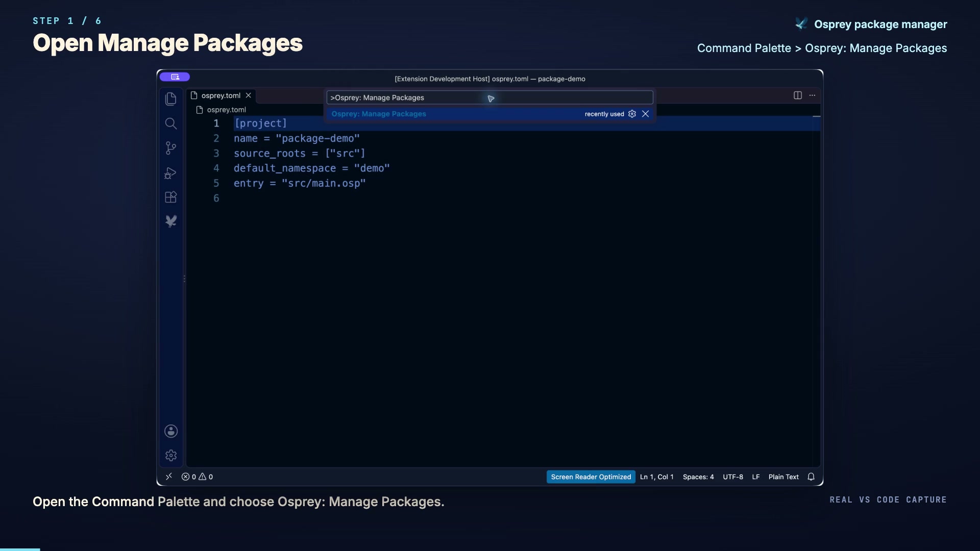Click the purple remote indicator pill

(x=175, y=77)
